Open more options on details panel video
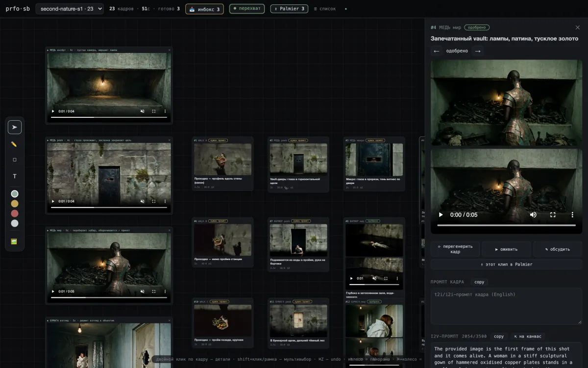The width and height of the screenshot is (588, 368). 572,214
